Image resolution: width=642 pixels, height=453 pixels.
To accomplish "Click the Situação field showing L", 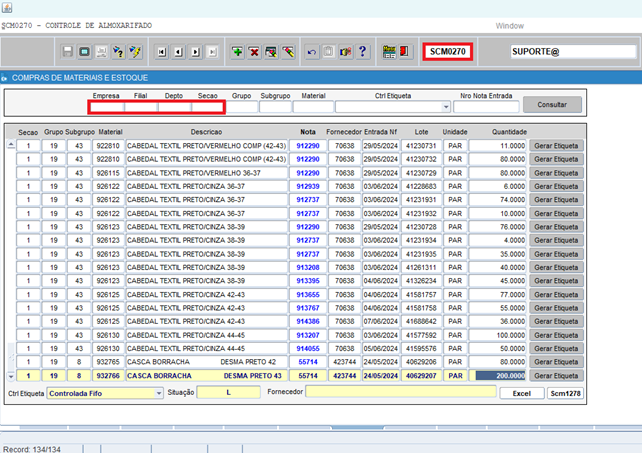I will pos(228,392).
